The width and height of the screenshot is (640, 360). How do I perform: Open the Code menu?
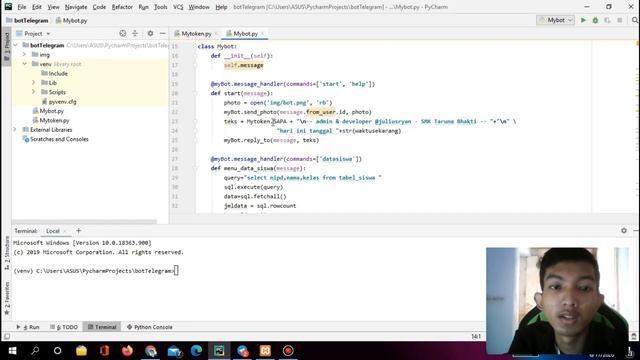(99, 7)
